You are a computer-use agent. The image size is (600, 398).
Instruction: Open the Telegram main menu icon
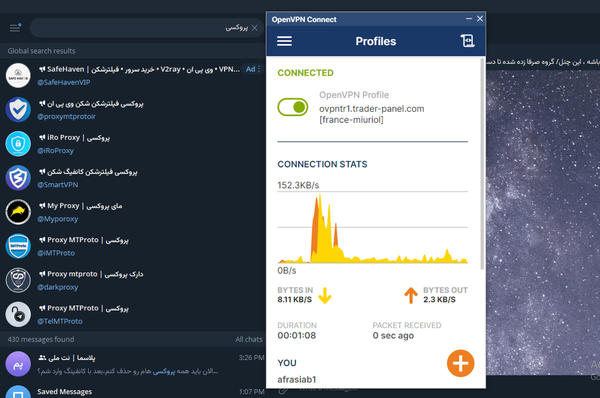15,28
